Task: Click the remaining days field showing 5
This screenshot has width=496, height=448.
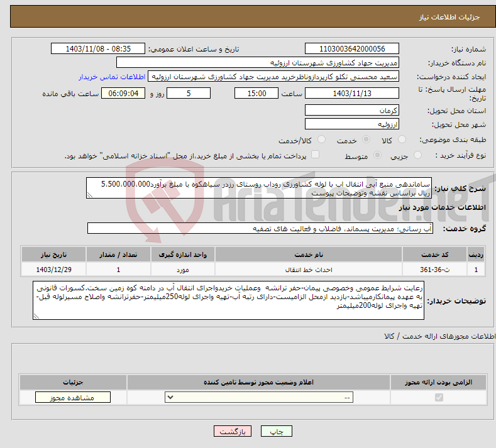Action: point(189,93)
